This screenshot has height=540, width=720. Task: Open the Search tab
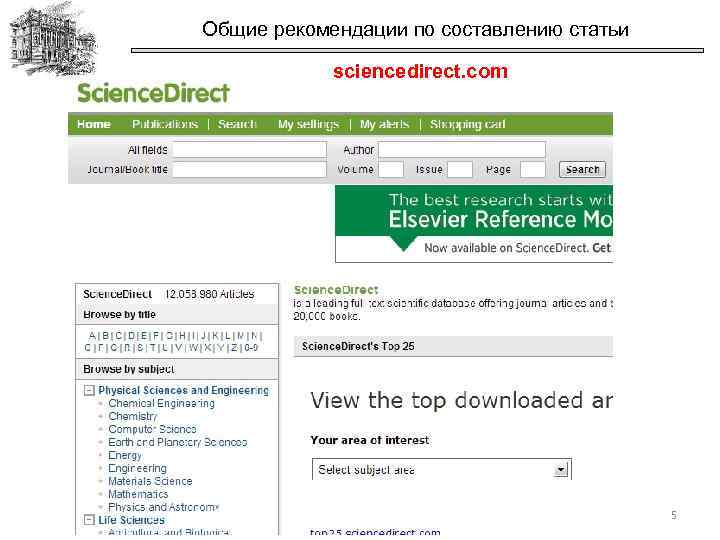click(x=237, y=124)
